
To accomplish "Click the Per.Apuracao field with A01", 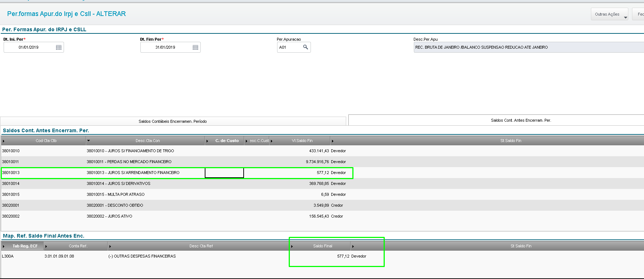I will (x=294, y=47).
